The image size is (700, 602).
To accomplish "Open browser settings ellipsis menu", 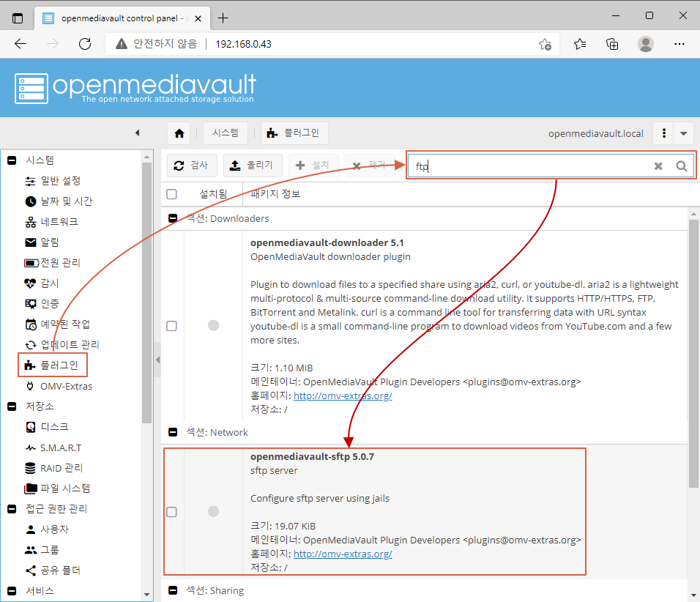I will click(x=679, y=44).
